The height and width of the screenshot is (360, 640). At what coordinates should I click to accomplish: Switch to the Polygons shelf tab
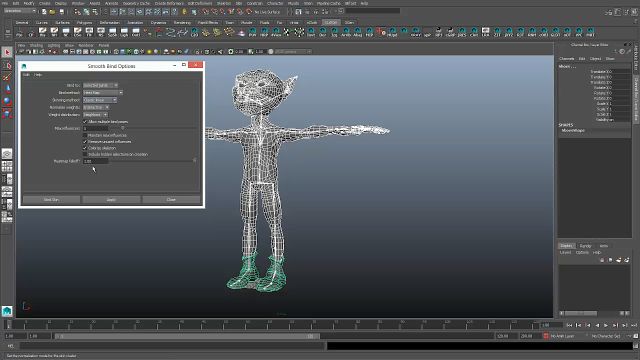pos(84,22)
